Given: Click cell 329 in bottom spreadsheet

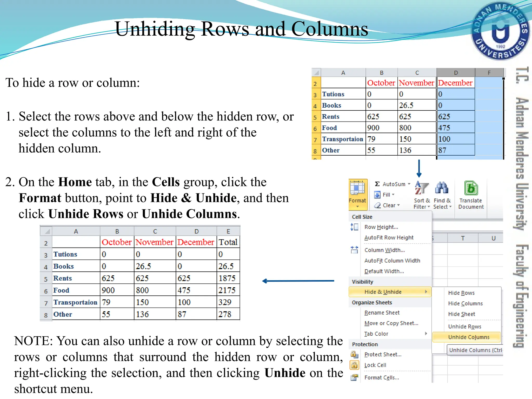Looking at the screenshot, I should [228, 302].
